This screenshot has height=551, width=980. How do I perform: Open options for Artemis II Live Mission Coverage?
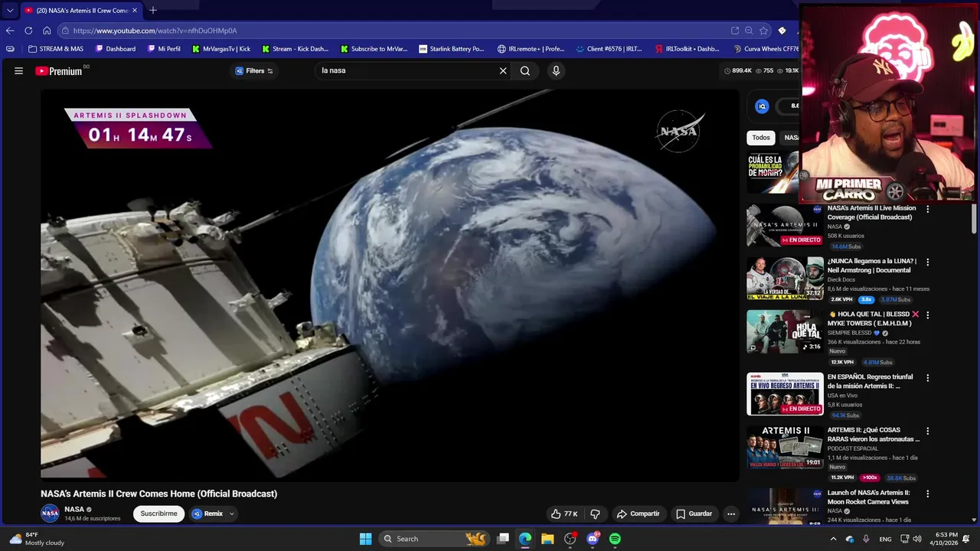tap(928, 208)
